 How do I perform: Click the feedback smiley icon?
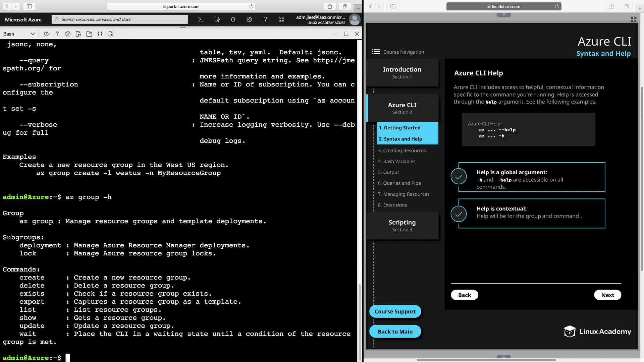281,19
